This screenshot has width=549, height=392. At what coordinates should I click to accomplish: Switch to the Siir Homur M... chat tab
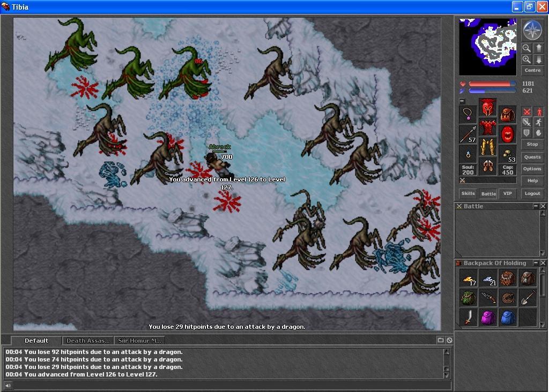point(139,341)
